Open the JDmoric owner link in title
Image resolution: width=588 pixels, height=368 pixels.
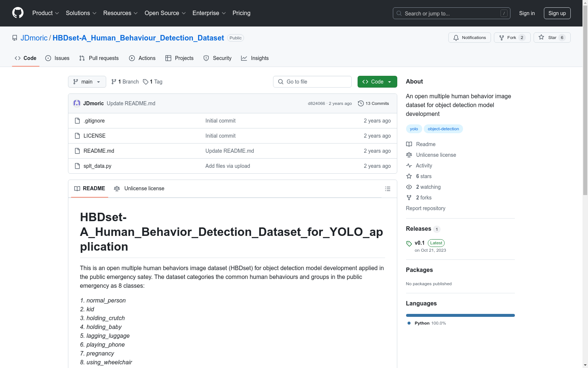[34, 38]
